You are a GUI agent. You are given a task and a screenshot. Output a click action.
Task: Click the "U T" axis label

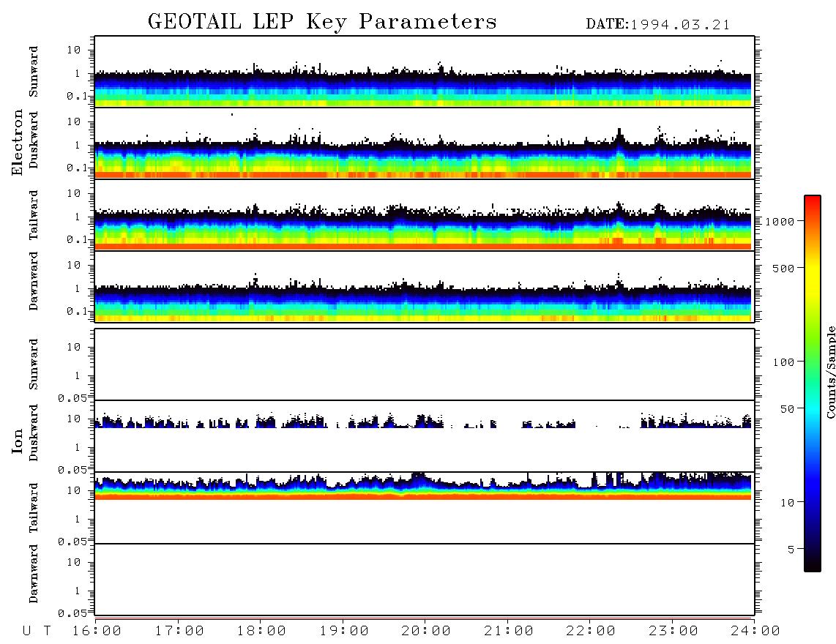(37, 631)
